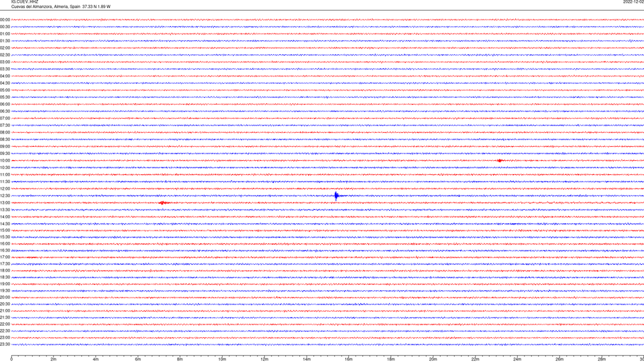Click the '16:30' row time label
644x362 pixels.
tap(5, 250)
